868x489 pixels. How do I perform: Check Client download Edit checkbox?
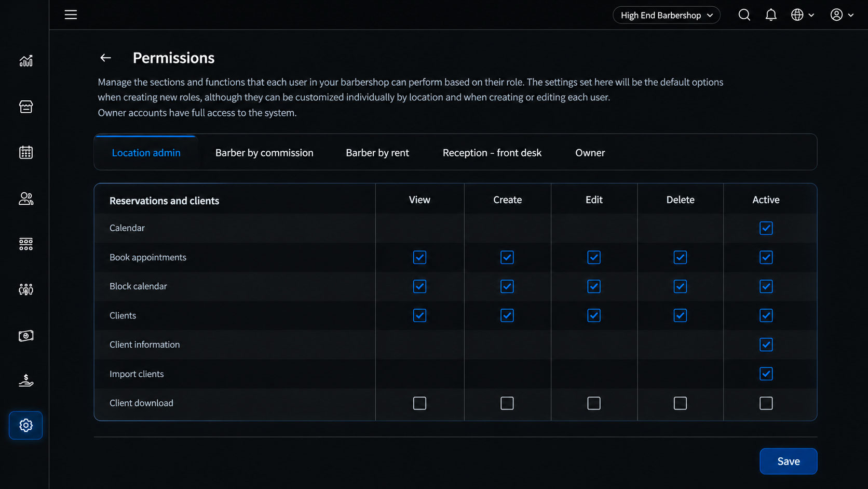pos(594,403)
